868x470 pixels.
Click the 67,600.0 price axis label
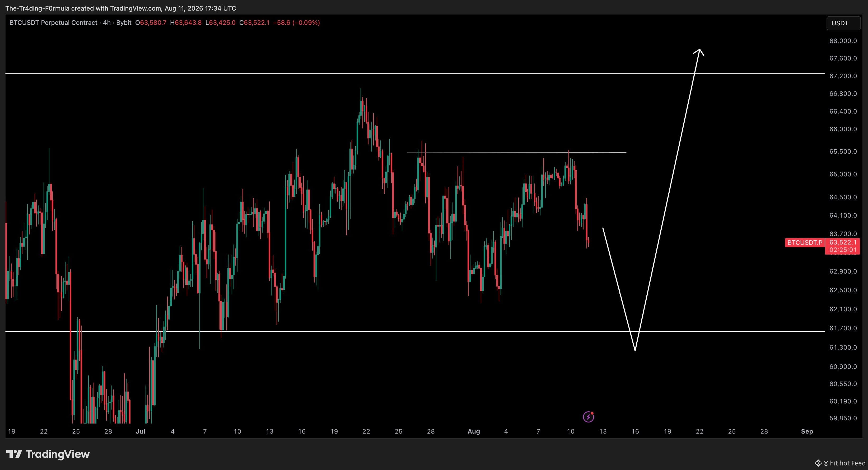tap(843, 58)
